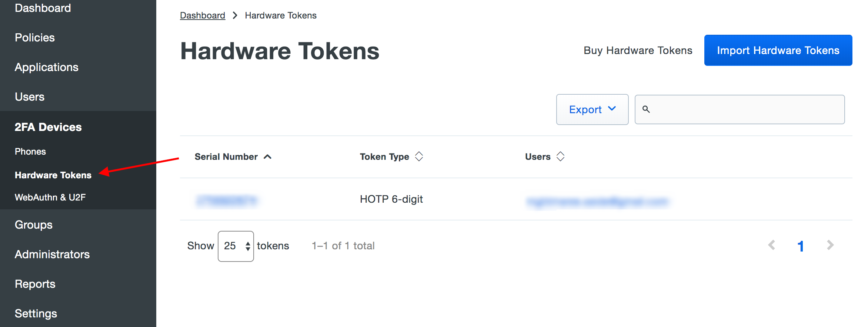Open the blurred serial number link

point(227,200)
